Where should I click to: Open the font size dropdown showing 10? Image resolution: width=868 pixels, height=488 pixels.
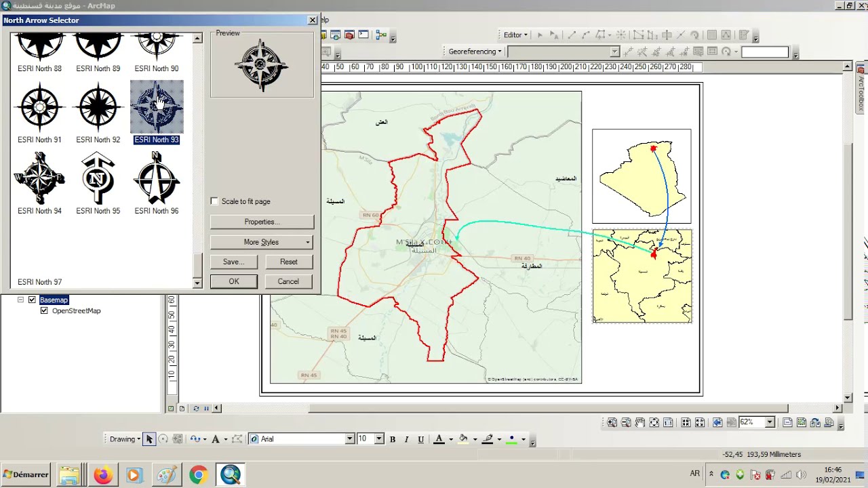(379, 439)
